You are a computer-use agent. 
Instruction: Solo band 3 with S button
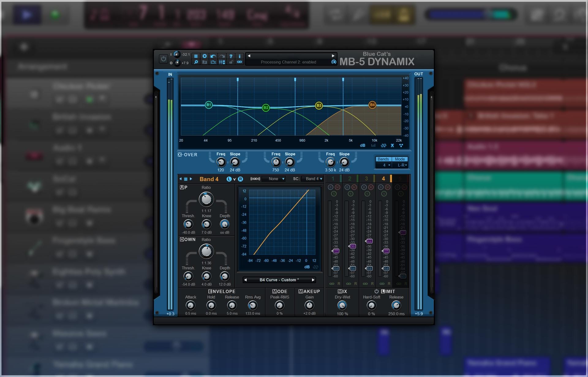pyautogui.click(x=367, y=194)
